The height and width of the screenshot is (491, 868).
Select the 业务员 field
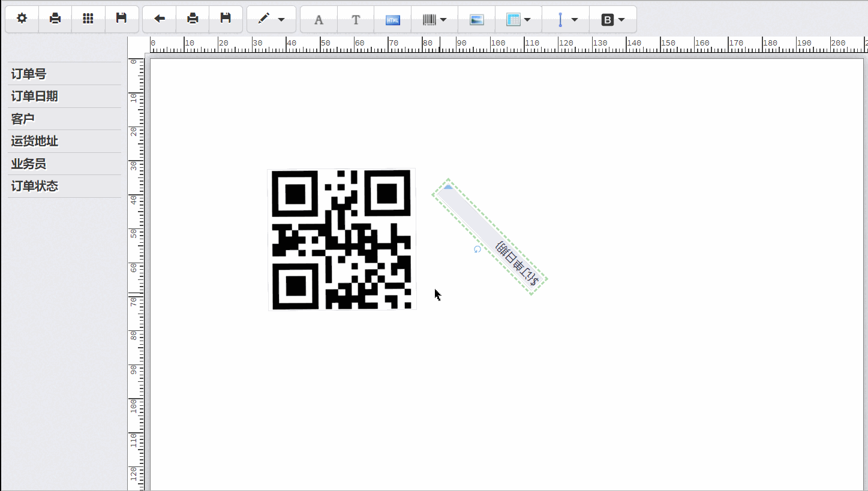click(64, 164)
